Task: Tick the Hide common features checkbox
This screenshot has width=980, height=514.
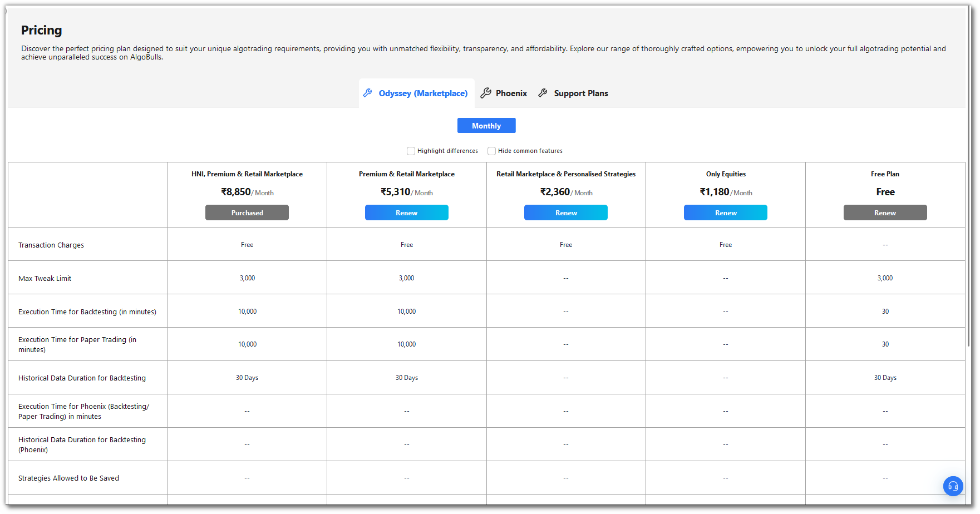Action: coord(491,151)
